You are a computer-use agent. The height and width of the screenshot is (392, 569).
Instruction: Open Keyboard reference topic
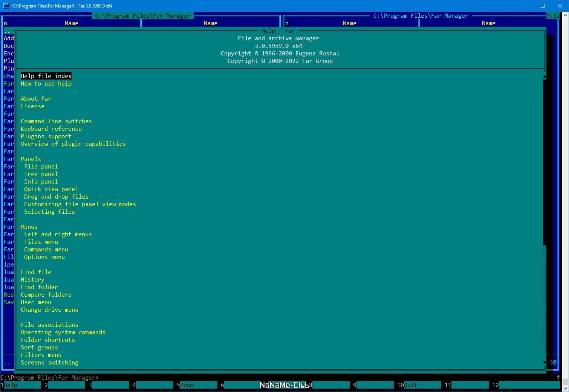pyautogui.click(x=51, y=129)
